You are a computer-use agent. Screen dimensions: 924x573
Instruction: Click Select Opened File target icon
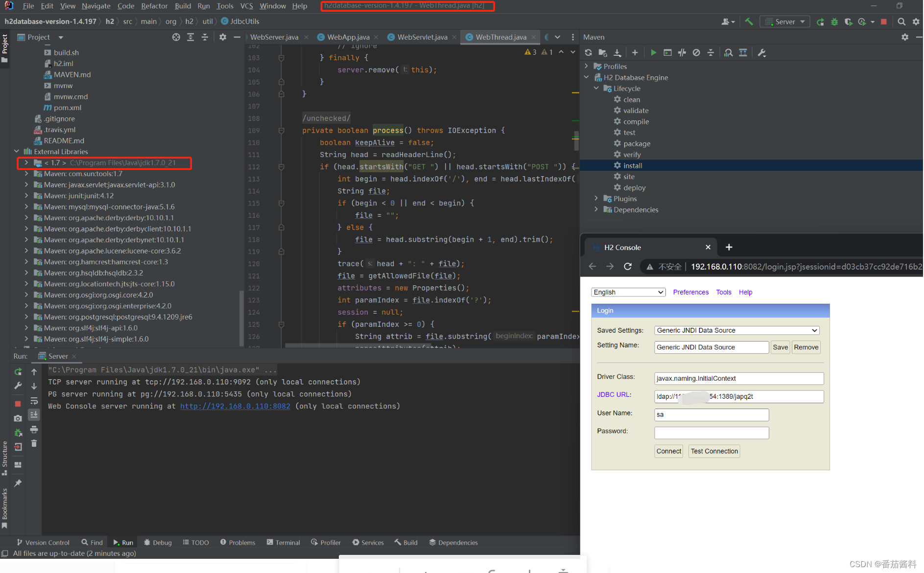[x=176, y=37]
